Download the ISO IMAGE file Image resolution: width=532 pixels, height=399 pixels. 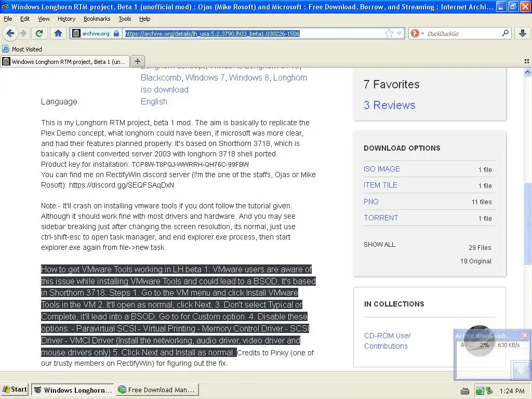[382, 169]
